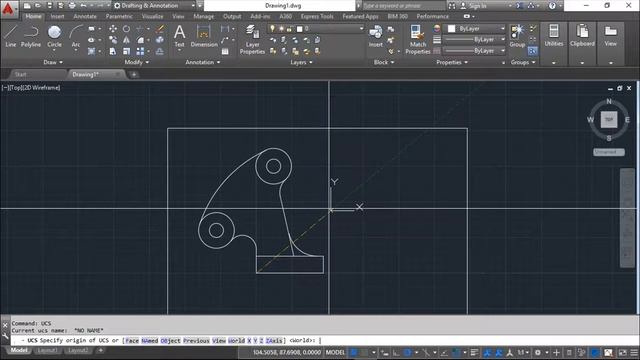
Task: Toggle ortho mode in status bar
Action: pyautogui.click(x=396, y=353)
